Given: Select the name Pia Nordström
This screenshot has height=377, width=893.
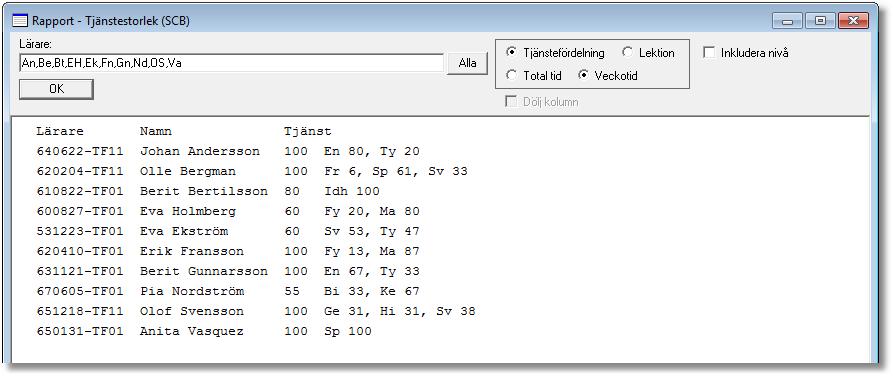Looking at the screenshot, I should tap(192, 291).
